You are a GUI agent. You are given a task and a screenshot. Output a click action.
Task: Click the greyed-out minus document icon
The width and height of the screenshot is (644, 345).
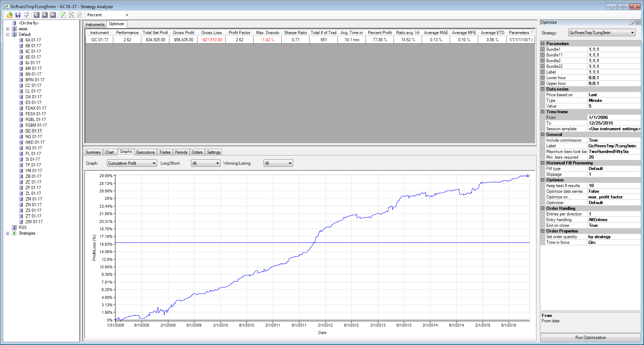[x=80, y=15]
